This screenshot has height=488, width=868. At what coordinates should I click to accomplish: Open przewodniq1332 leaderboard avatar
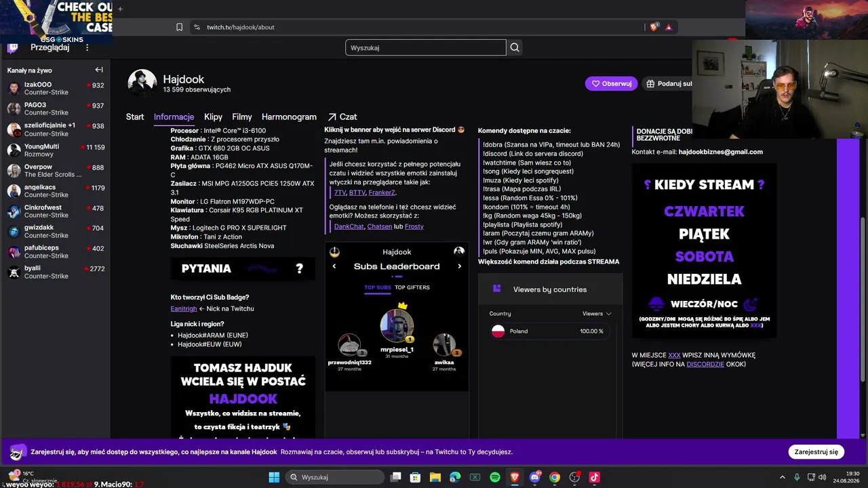[x=349, y=345]
